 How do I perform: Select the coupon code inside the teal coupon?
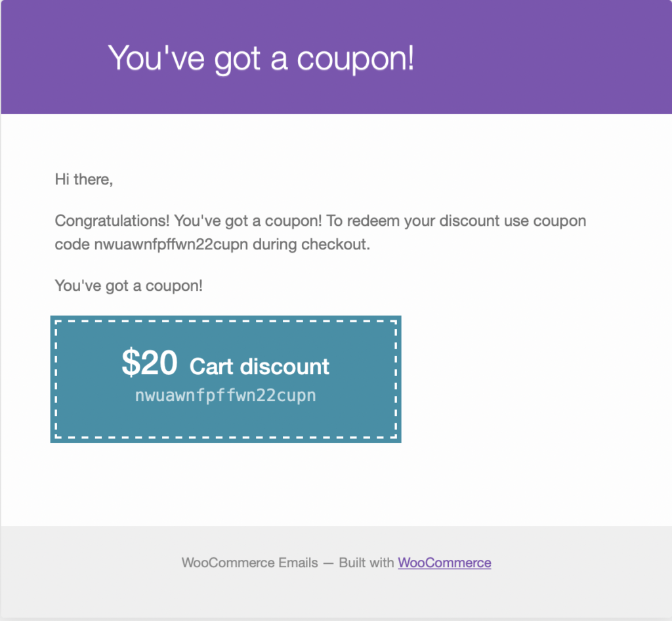(226, 396)
